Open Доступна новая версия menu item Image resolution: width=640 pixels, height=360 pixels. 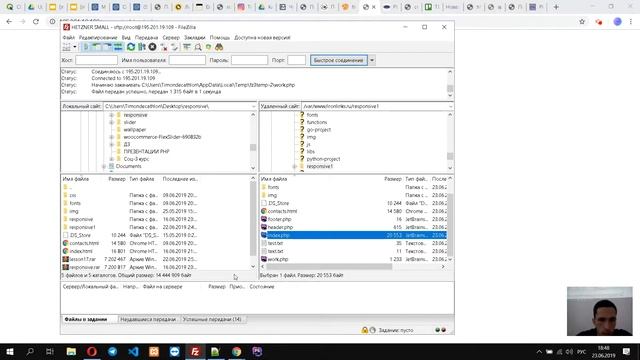(262, 38)
